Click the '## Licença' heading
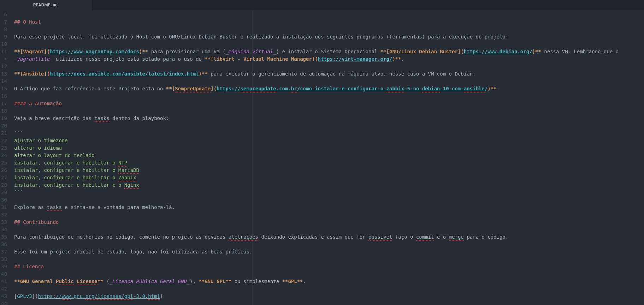644x305 pixels. tap(29, 267)
